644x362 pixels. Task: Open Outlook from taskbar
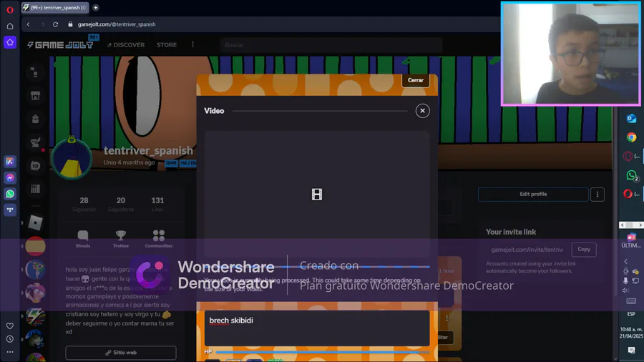coord(631,119)
